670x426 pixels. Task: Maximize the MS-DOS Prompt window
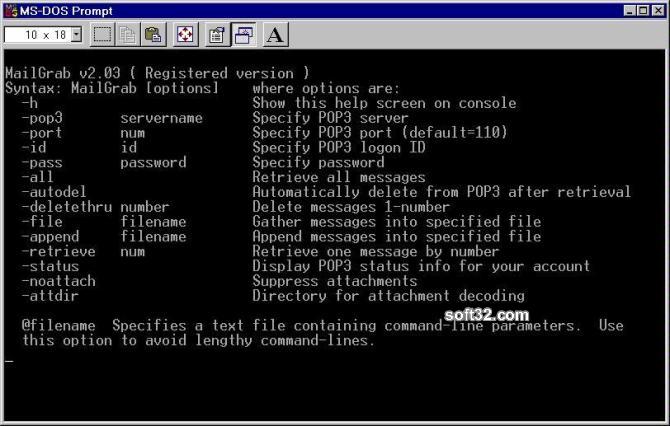tap(643, 11)
